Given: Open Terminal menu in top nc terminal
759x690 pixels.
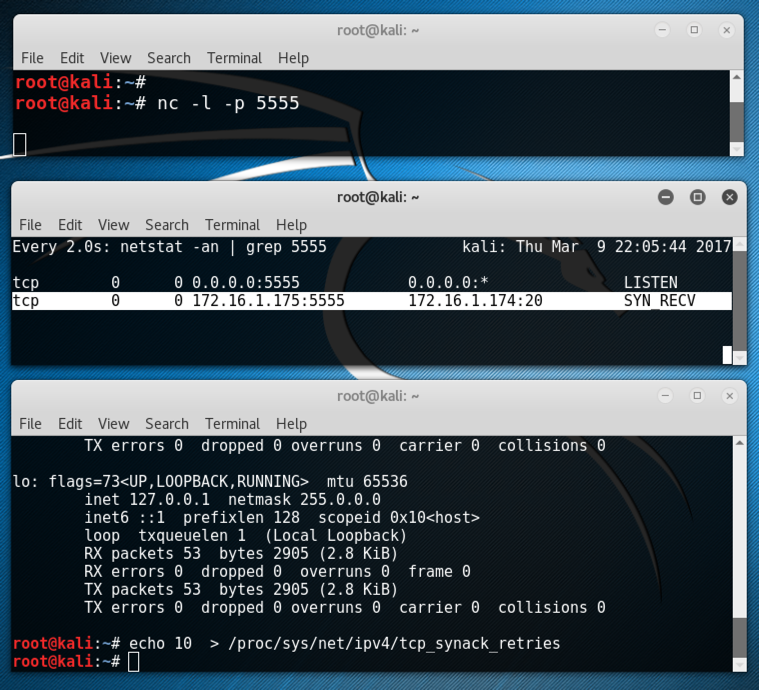Looking at the screenshot, I should pyautogui.click(x=234, y=58).
